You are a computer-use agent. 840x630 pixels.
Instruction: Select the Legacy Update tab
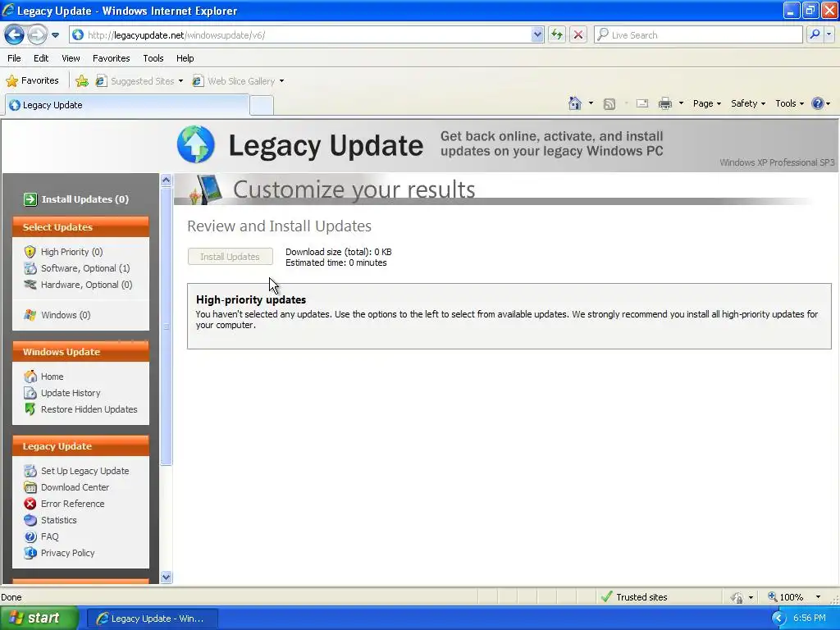pos(127,105)
